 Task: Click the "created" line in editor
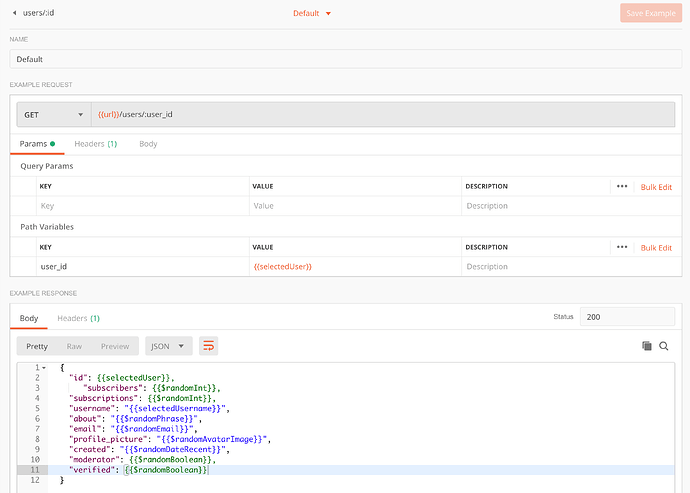[149, 449]
